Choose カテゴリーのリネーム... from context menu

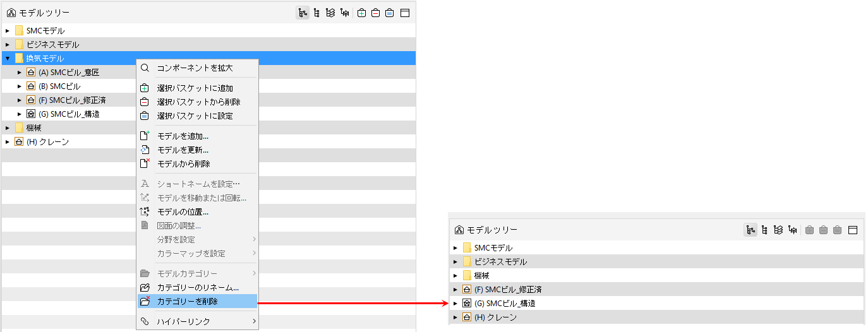(x=198, y=288)
